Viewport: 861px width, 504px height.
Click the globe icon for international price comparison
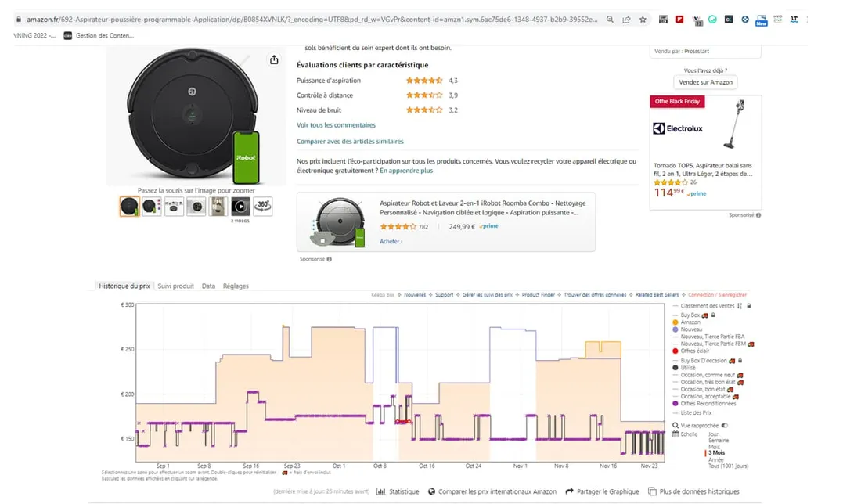pos(431,491)
